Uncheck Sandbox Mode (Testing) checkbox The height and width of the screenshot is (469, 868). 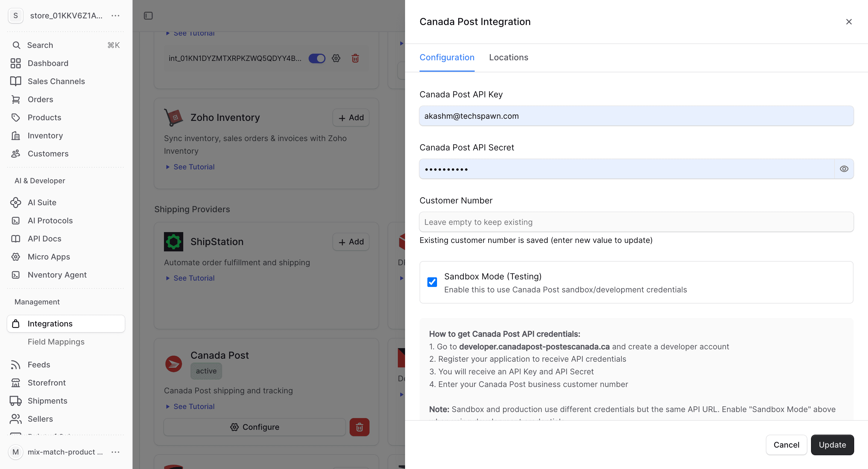tap(432, 282)
